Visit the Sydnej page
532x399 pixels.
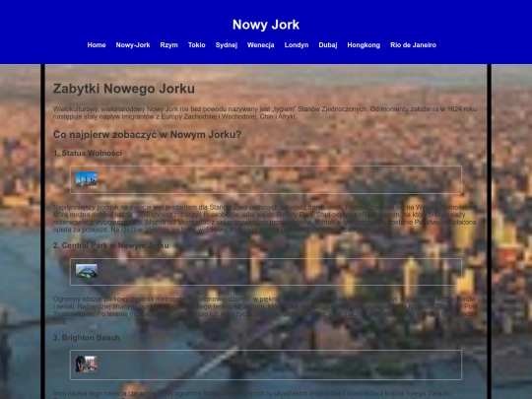[227, 45]
